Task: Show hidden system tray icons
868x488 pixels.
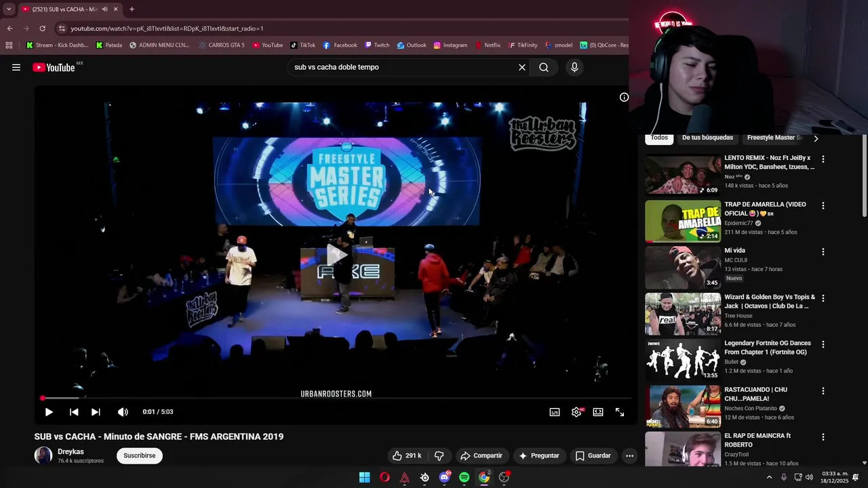Action: pos(769,477)
